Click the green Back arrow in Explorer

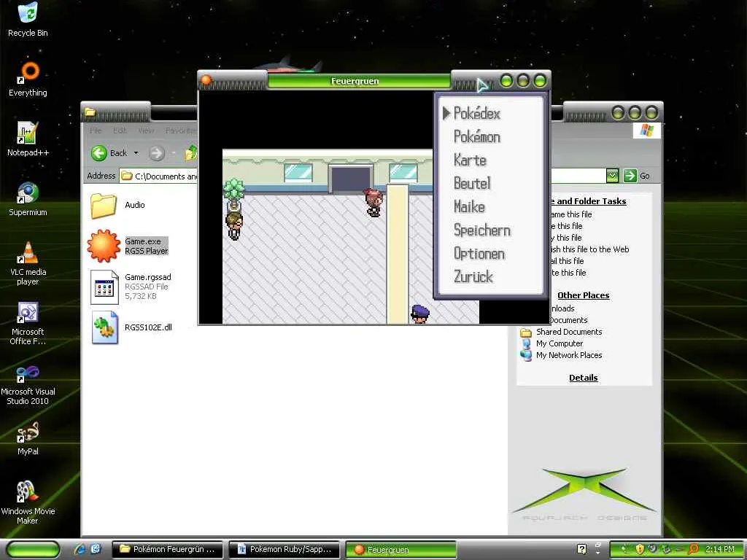pos(98,153)
